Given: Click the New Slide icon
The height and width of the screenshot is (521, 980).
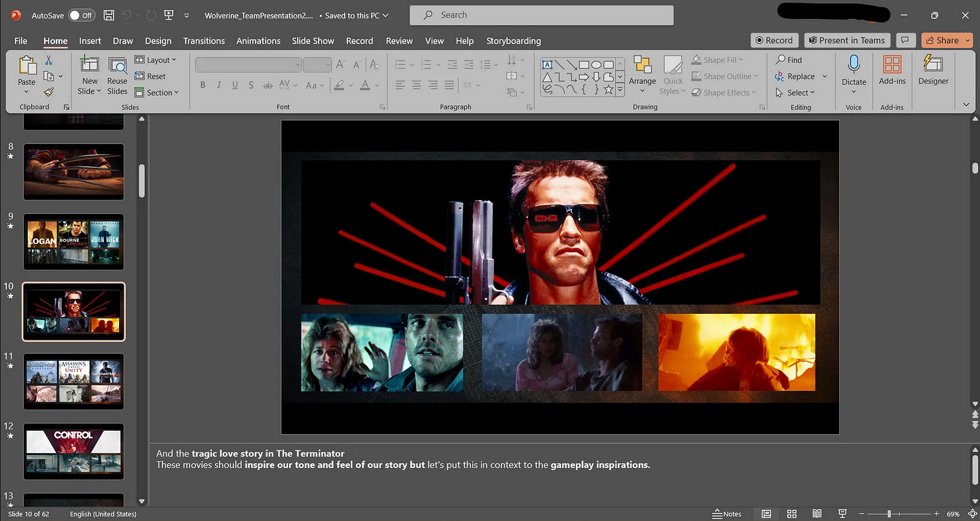Looking at the screenshot, I should tap(89, 66).
